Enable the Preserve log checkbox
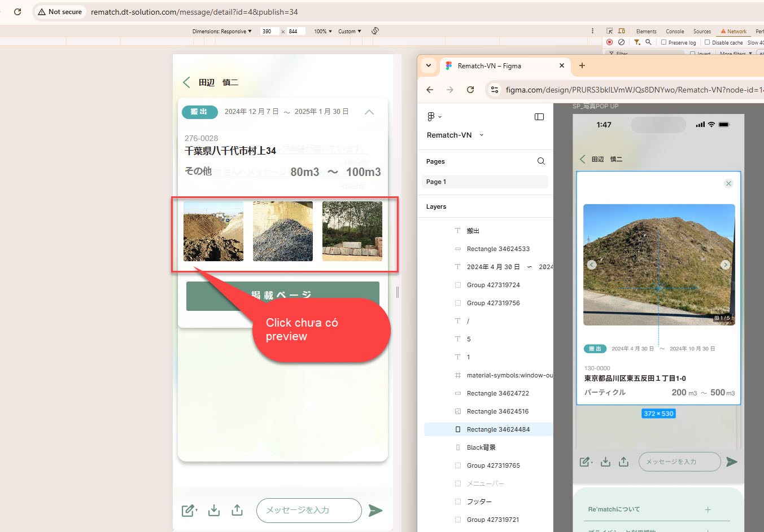764x532 pixels. tap(664, 42)
